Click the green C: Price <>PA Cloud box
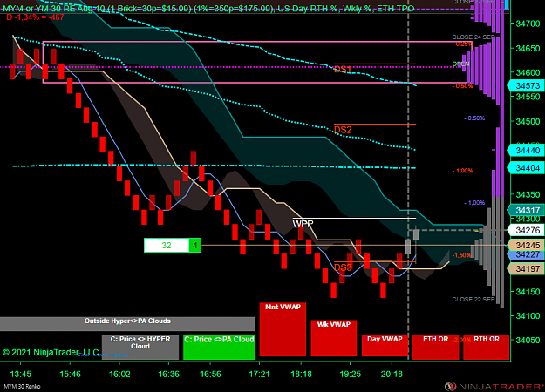545x392 pixels. (x=219, y=347)
